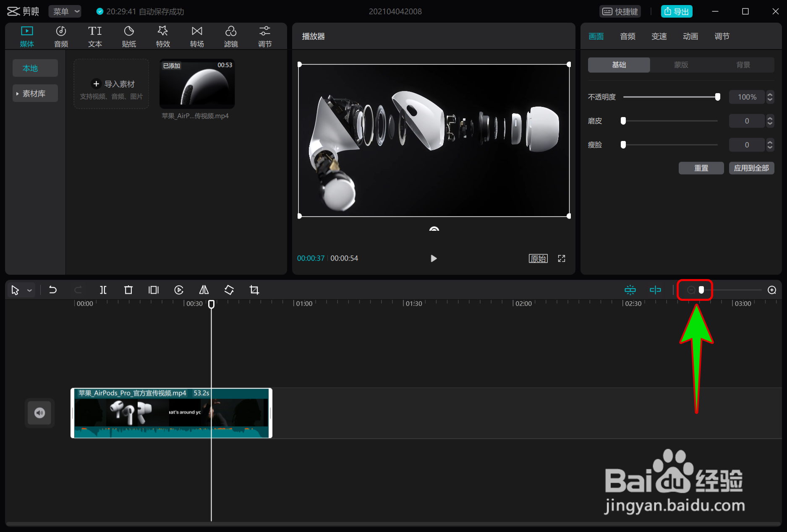Open the 特效 effects tab
Image resolution: width=787 pixels, height=532 pixels.
[163, 37]
